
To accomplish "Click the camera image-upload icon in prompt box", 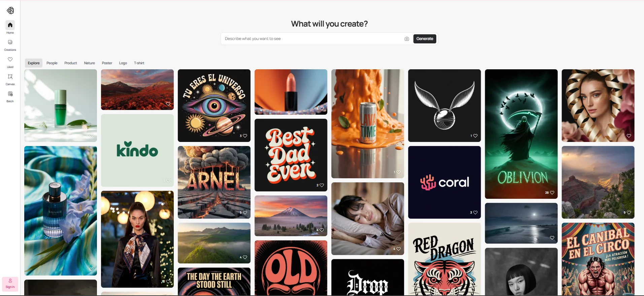I will (407, 39).
